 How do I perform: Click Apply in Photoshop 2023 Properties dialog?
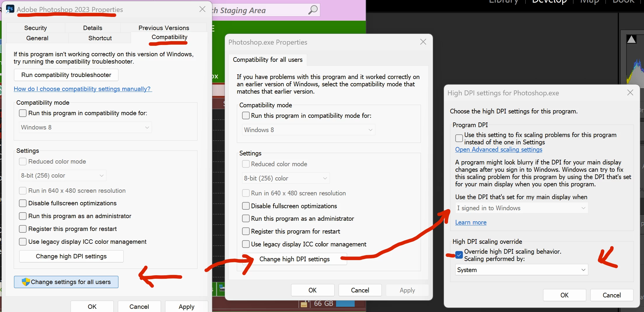coord(187,306)
